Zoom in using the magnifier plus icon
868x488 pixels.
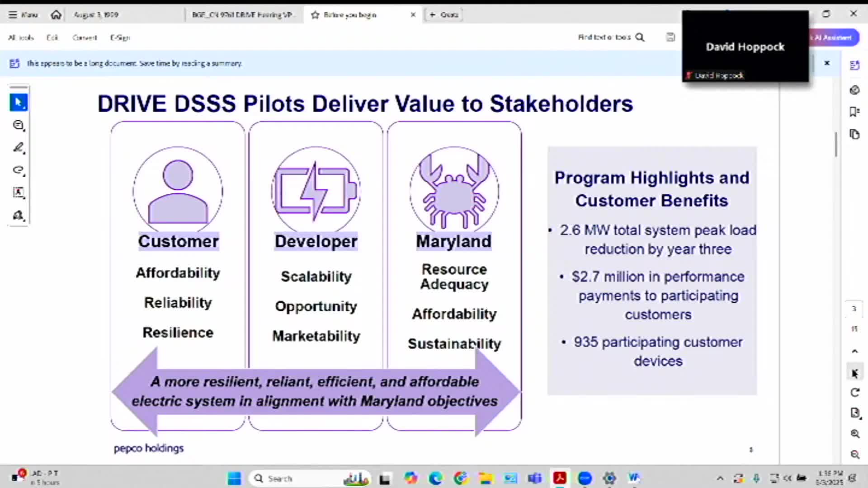854,434
